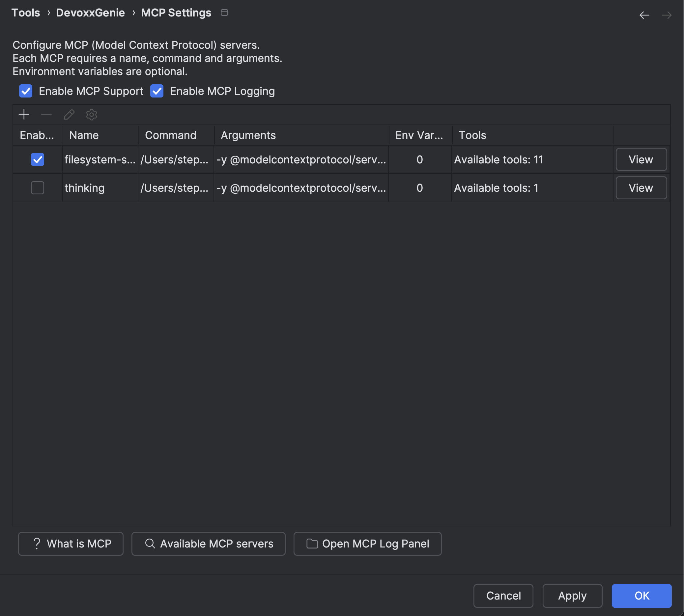Disable the filesystem server checkbox
The image size is (684, 616).
click(38, 159)
